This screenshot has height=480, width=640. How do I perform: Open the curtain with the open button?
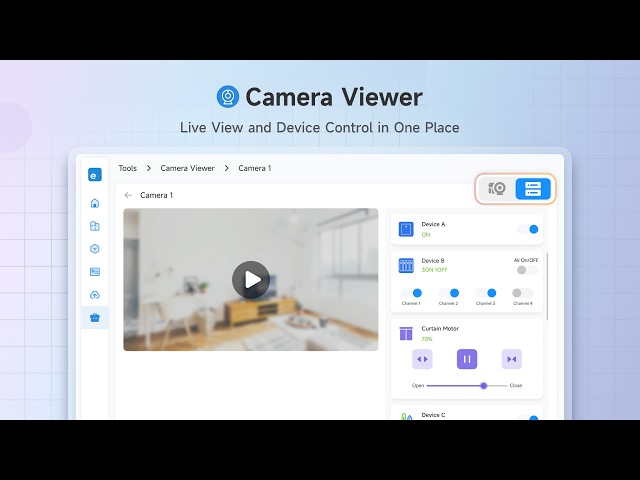point(422,359)
